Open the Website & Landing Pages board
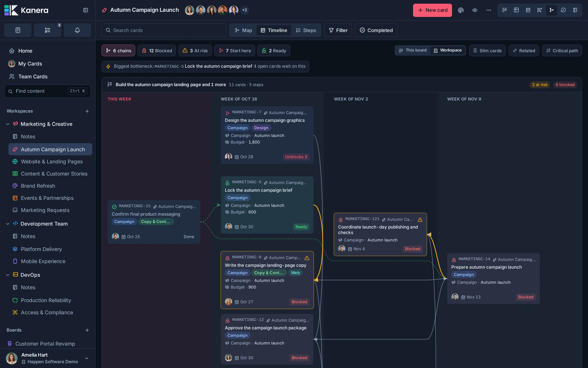This screenshot has width=588, height=368. tap(50, 162)
